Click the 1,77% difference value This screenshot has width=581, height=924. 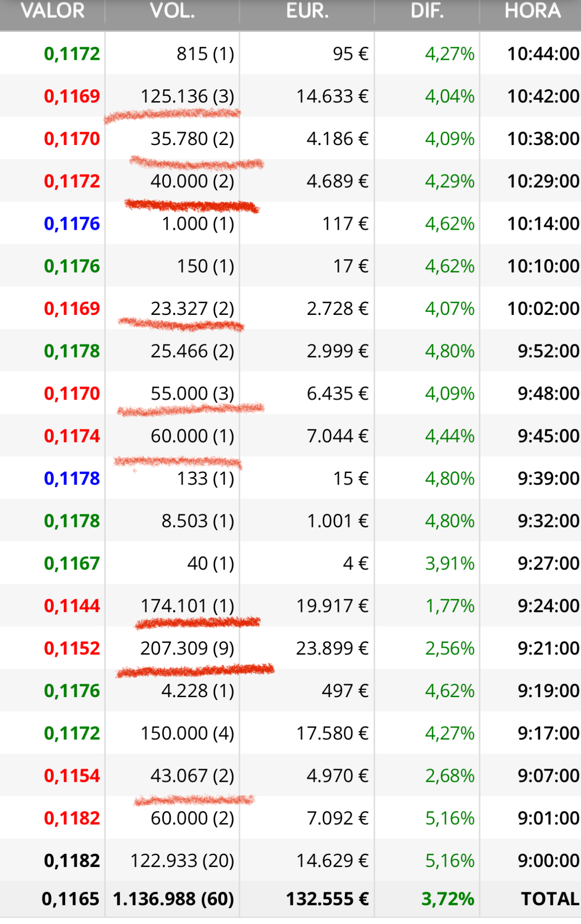tap(450, 606)
